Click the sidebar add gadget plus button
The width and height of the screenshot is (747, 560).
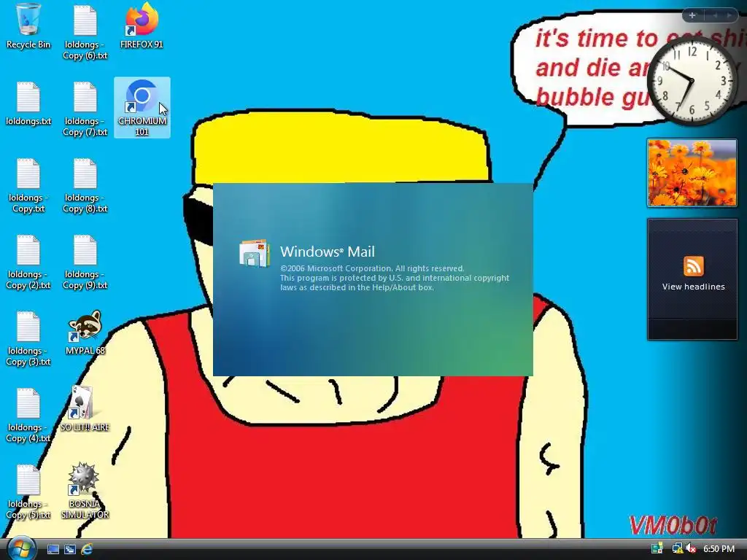coord(692,15)
